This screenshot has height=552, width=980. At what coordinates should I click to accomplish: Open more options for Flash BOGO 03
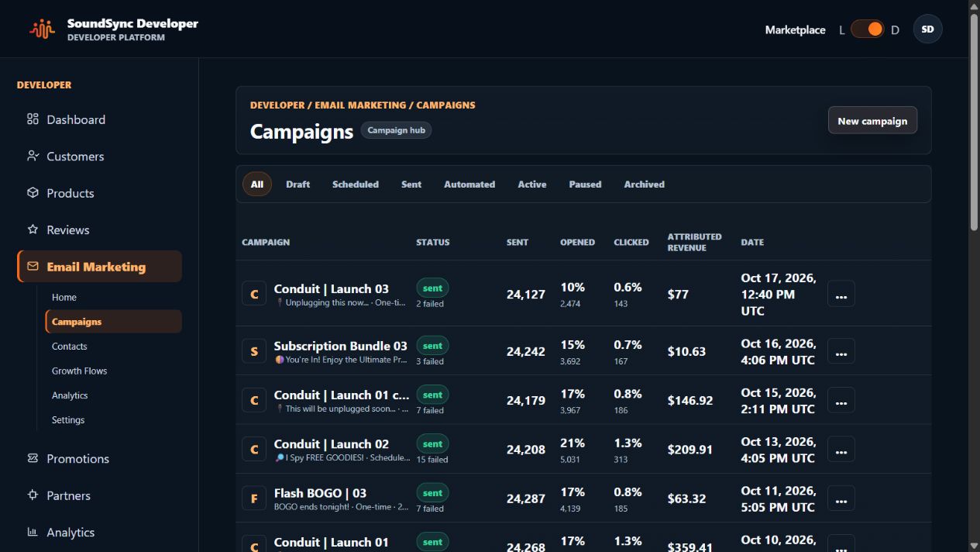click(x=841, y=499)
